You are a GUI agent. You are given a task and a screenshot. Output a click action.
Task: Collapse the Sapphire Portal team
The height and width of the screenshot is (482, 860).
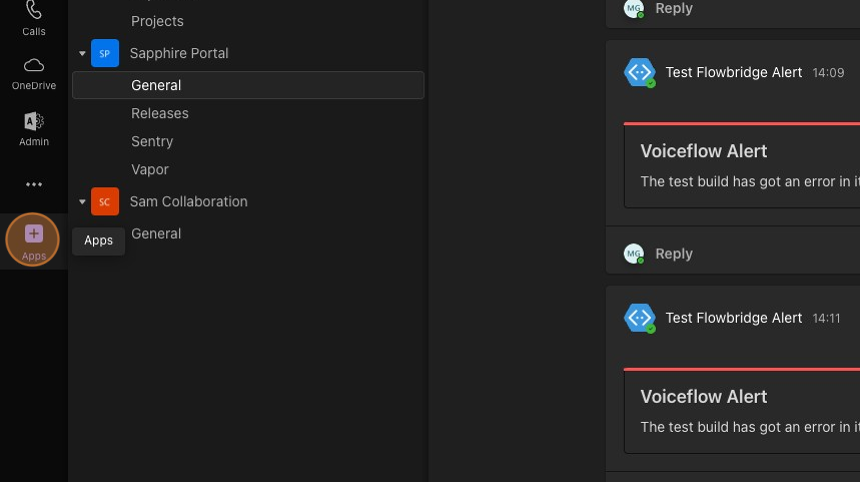point(83,53)
